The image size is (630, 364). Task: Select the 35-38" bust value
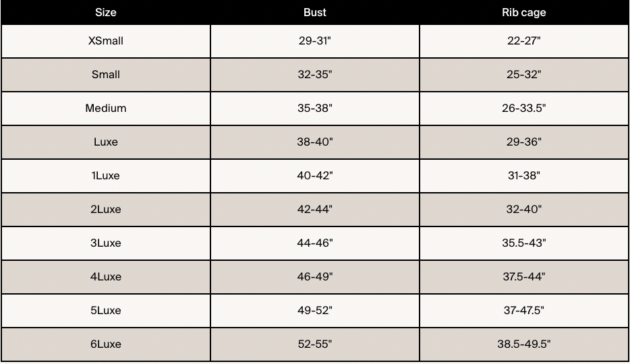click(315, 109)
